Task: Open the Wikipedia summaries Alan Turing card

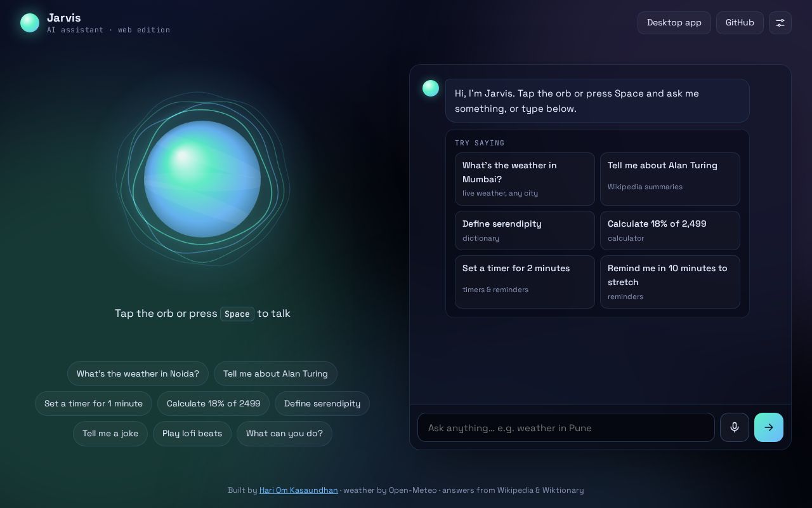Action: pyautogui.click(x=670, y=179)
